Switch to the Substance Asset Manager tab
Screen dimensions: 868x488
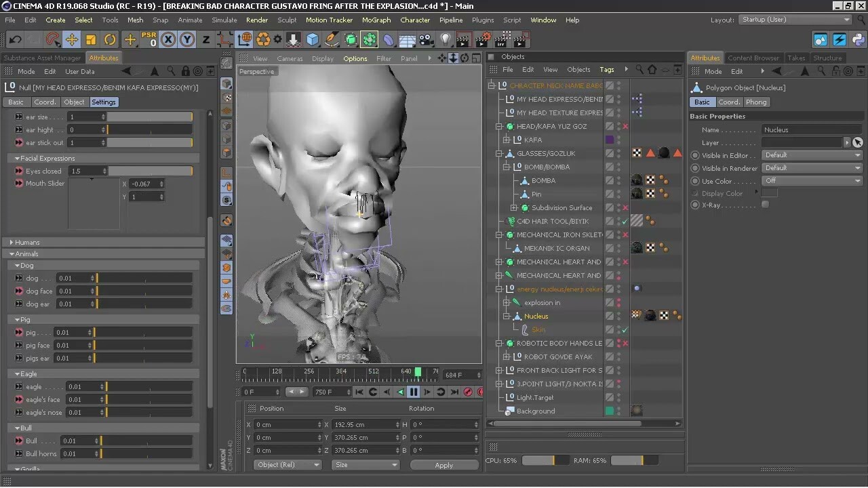42,58
